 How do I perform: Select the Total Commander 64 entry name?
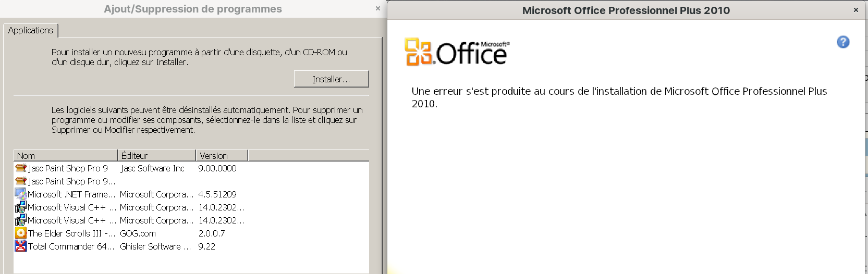coord(71,246)
